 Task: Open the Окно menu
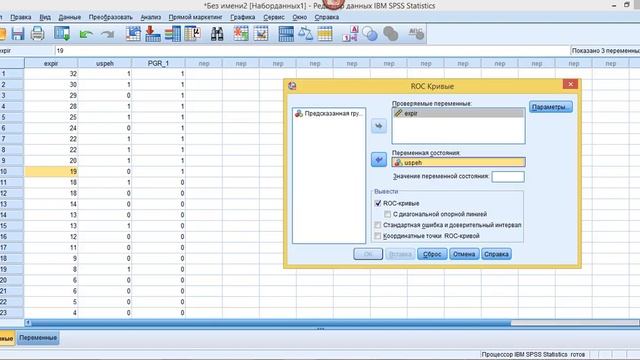click(300, 17)
